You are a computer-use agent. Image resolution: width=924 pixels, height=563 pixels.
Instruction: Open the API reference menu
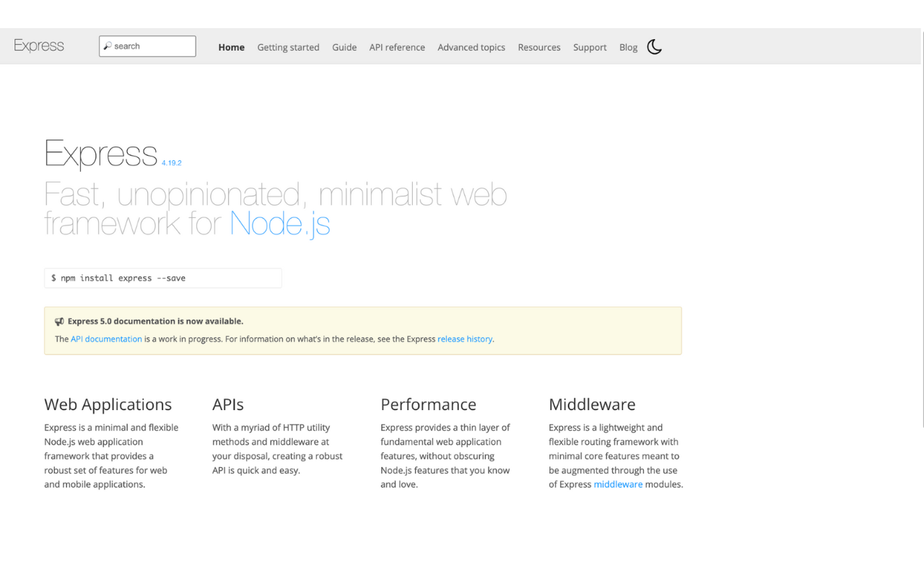pyautogui.click(x=397, y=47)
